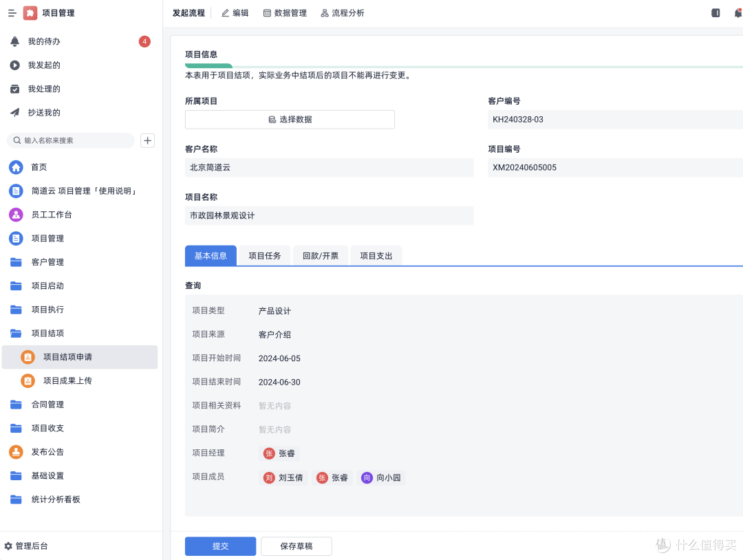
Task: Click the 刘玉倩 member avatar
Action: [x=269, y=477]
